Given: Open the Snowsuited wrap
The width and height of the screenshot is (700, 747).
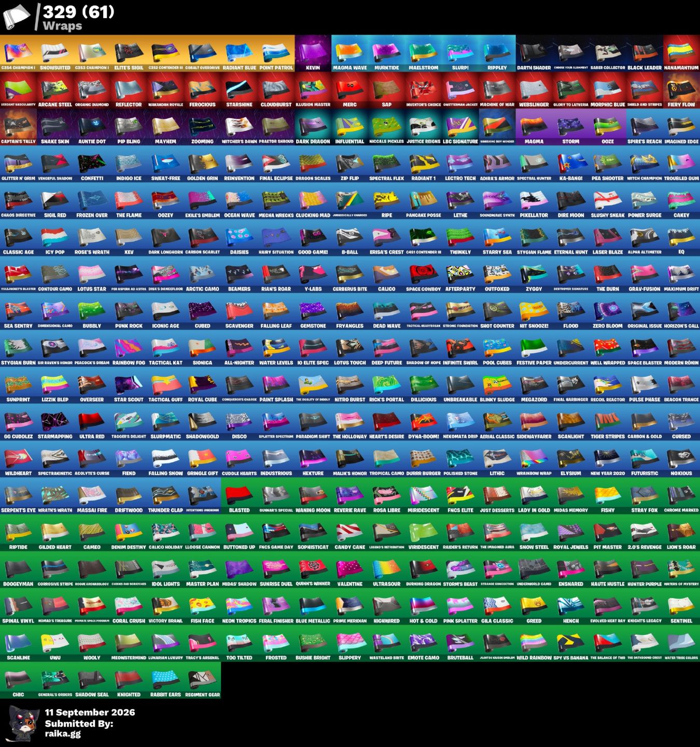Looking at the screenshot, I should pos(55,53).
